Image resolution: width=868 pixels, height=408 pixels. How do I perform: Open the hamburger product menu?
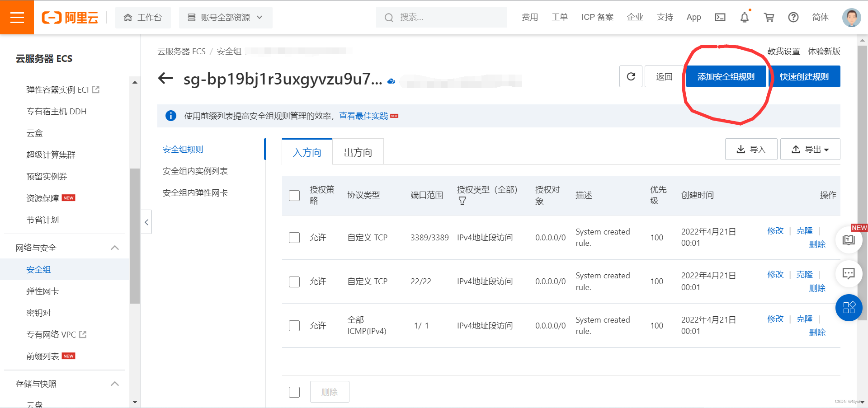[17, 17]
